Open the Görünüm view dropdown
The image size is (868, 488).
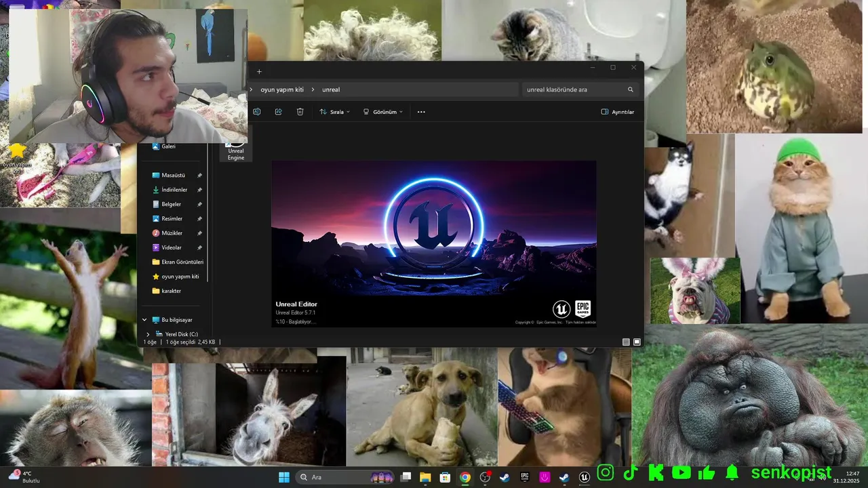point(383,112)
